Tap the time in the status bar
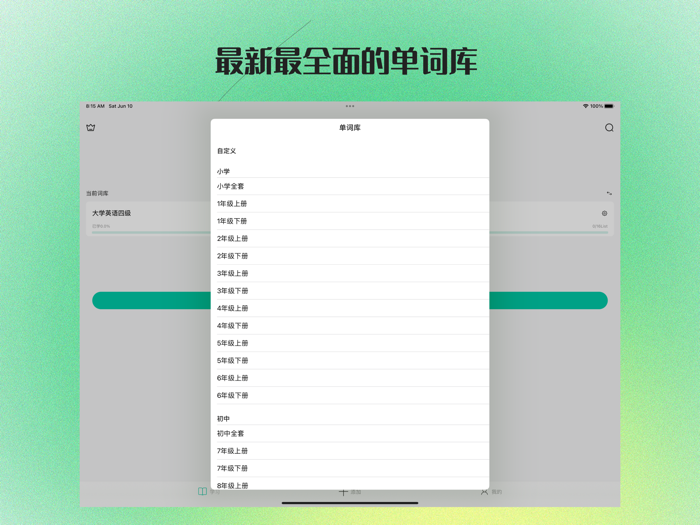Screen dimensions: 700x525 point(95,106)
